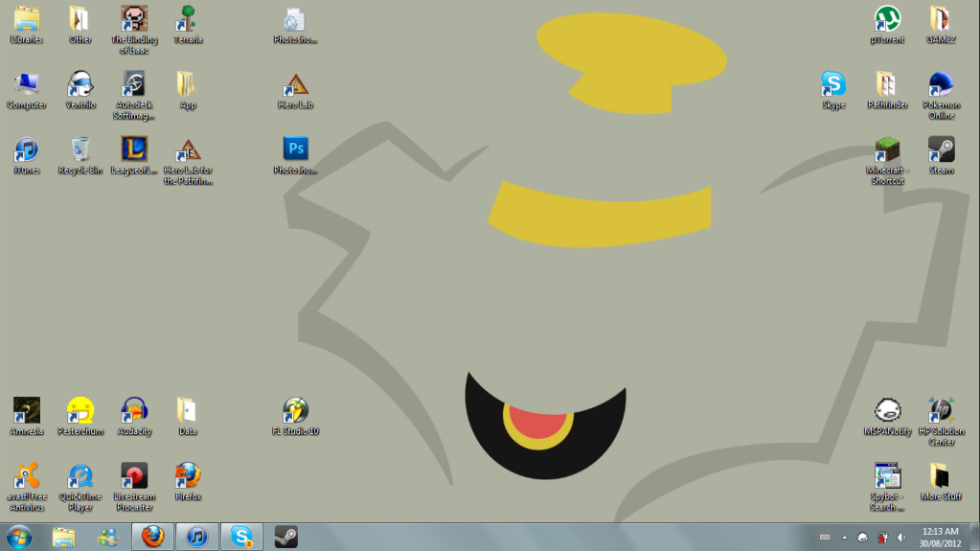Click the Audacity desktop icon
The height and width of the screenshot is (551, 980).
pos(134,411)
